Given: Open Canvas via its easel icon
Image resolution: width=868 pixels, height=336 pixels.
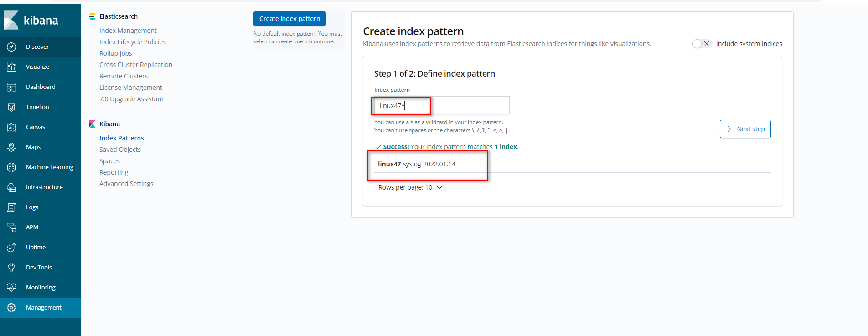Looking at the screenshot, I should [x=11, y=127].
